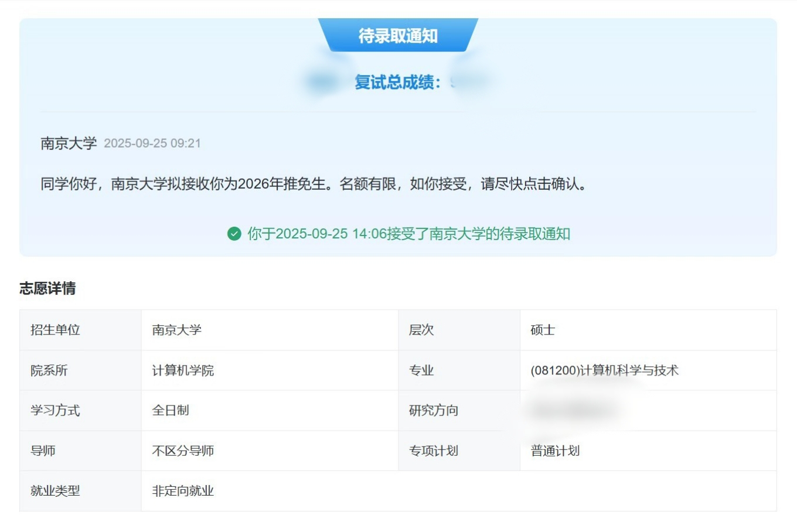Click the 硕士 value cell
Screen dimensions: 797x532
pyautogui.click(x=648, y=330)
